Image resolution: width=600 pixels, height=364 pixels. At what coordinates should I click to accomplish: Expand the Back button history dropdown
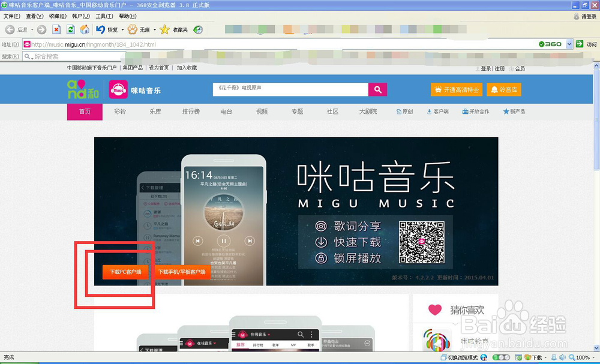(x=32, y=29)
